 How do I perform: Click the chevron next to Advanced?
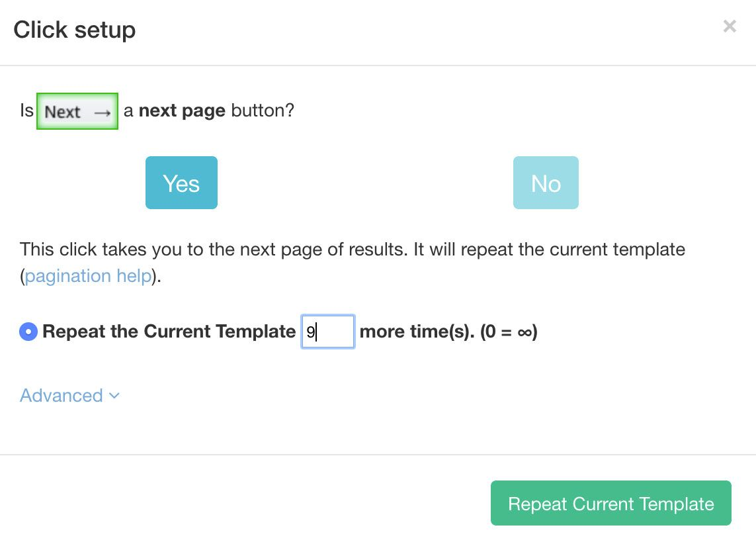[114, 396]
